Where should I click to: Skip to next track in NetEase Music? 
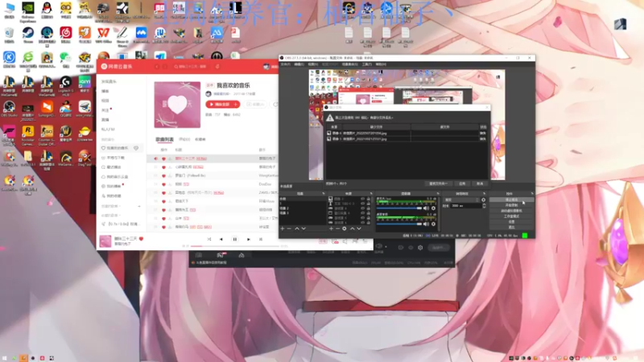click(x=249, y=239)
